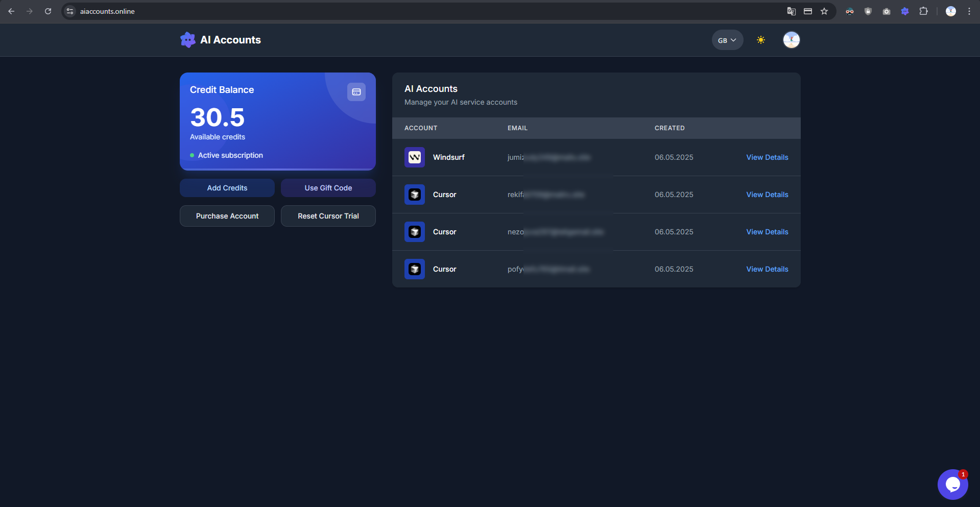Screen dimensions: 980x507
Task: View Details for the rekif Cursor account
Action: 767,195
